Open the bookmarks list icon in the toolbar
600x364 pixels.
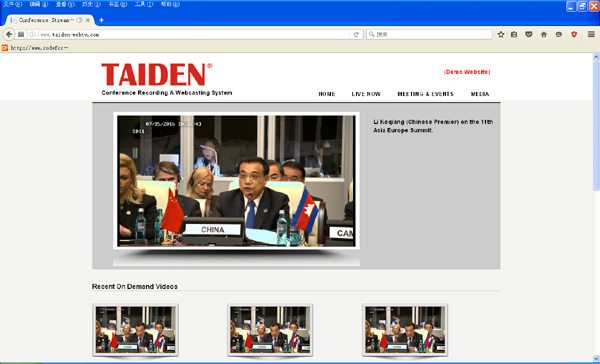point(514,34)
